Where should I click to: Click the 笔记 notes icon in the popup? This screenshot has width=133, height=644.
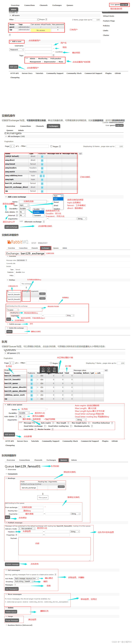tap(54, 370)
